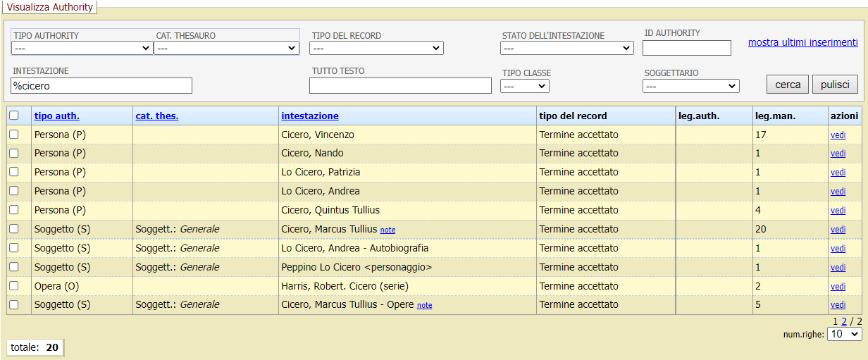Open mostra ultimi inserimenti link
This screenshot has height=360, width=868.
(802, 42)
